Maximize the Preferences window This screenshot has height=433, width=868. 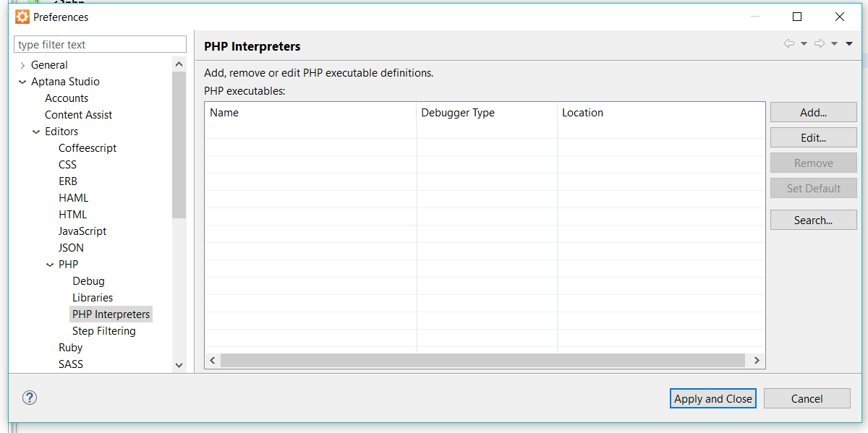(x=797, y=17)
